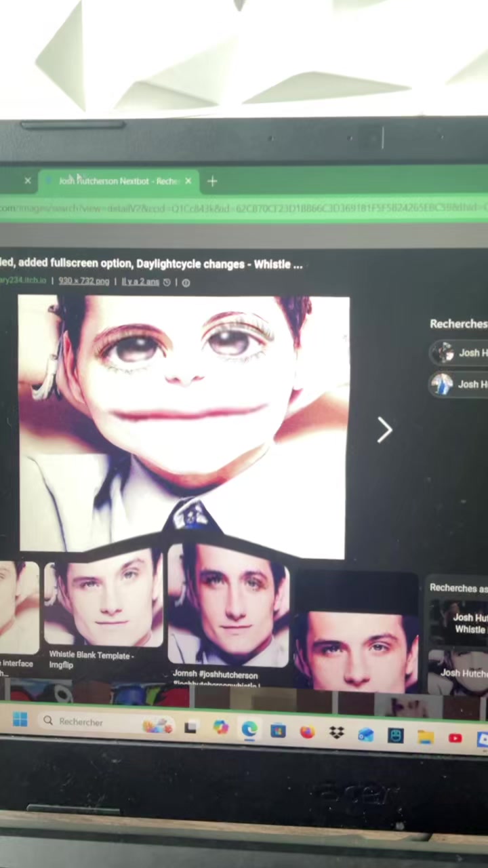
Task: Open Dropbox from the taskbar
Action: coord(336,733)
